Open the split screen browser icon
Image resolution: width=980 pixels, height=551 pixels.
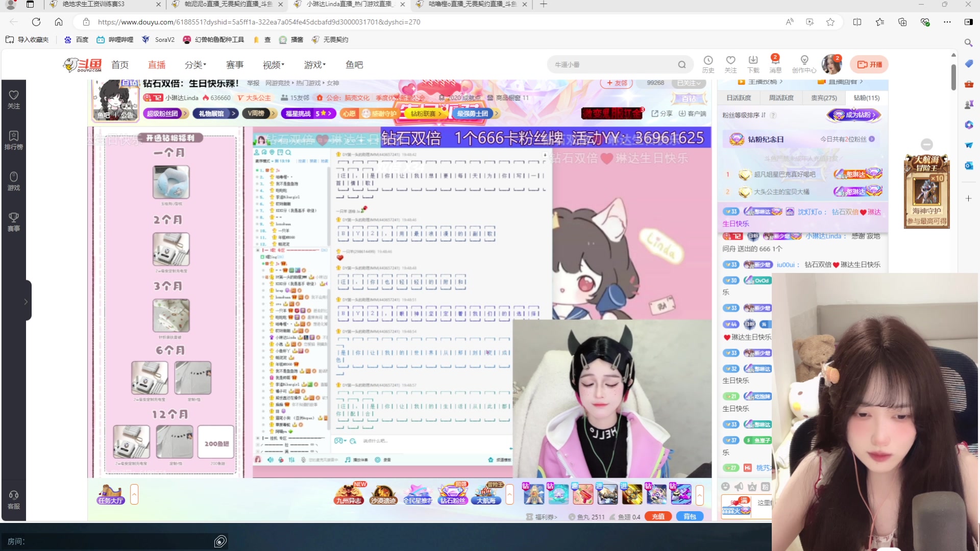(x=857, y=22)
